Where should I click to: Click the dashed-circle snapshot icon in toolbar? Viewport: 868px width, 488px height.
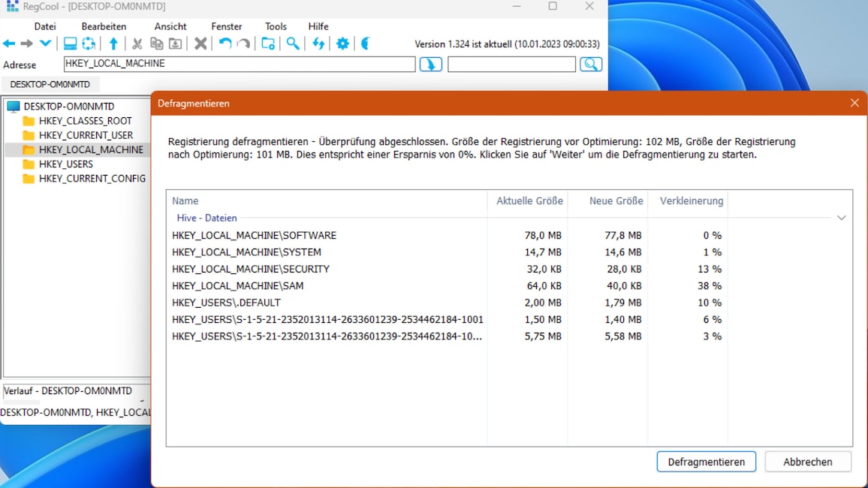[x=89, y=43]
